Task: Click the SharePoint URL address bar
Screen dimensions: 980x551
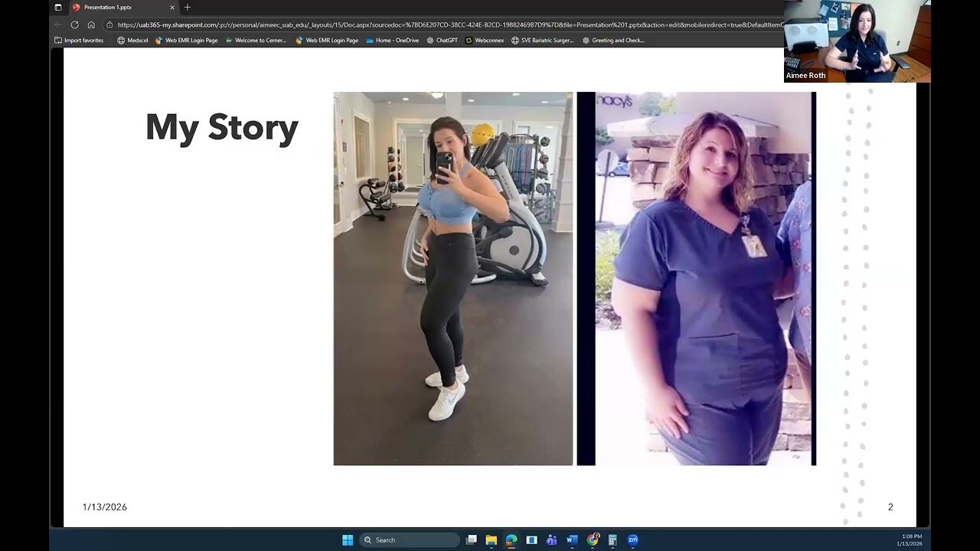Action: pyautogui.click(x=450, y=24)
